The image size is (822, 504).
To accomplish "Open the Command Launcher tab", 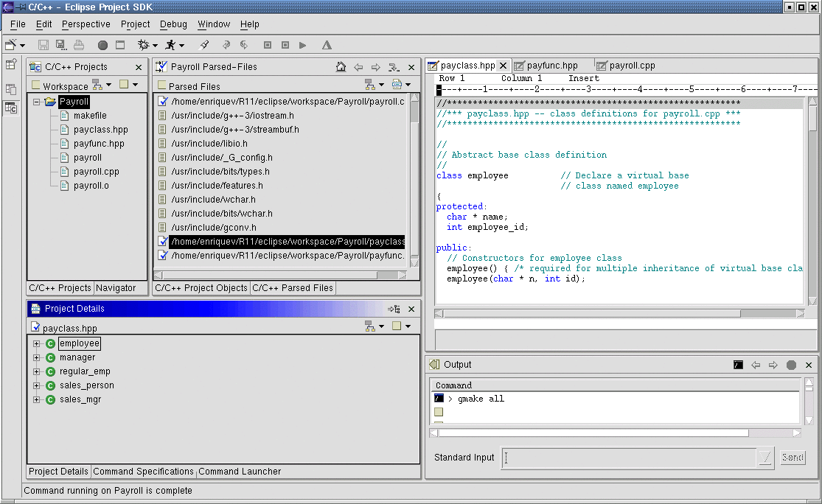I will pyautogui.click(x=240, y=472).
